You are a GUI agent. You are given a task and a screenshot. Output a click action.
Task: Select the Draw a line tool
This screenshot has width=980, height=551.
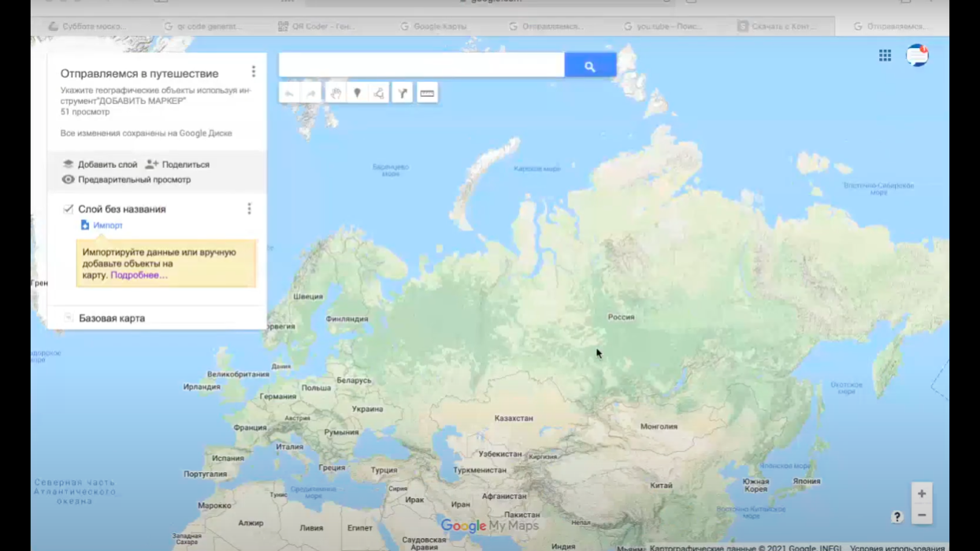[x=379, y=94]
